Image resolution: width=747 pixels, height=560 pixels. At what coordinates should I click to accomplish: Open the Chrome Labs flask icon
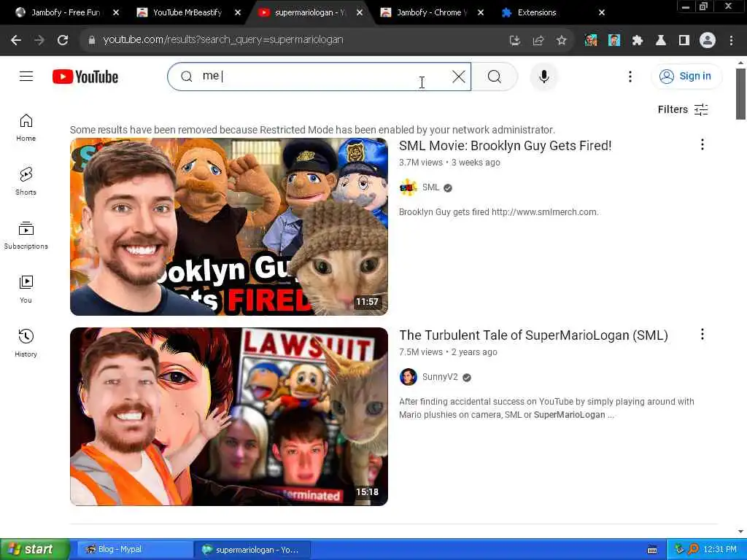tap(661, 41)
